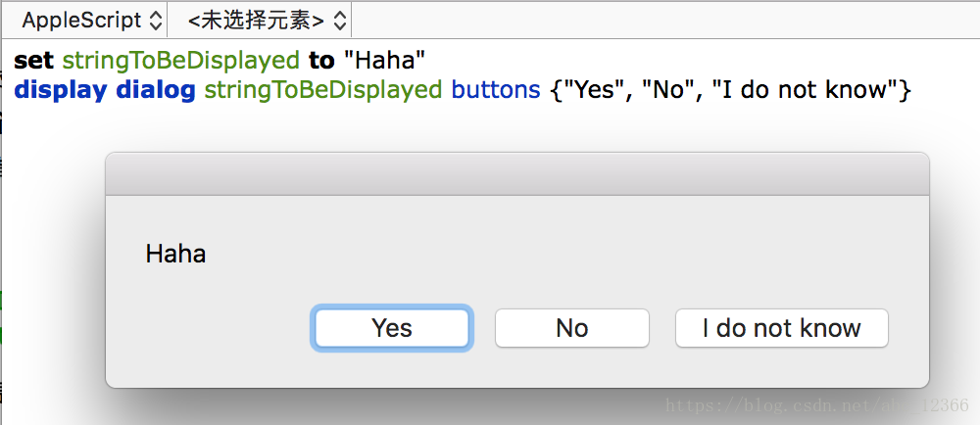Screen dimensions: 980x425
Task: Click the "to" keyword in the script
Action: (x=321, y=61)
